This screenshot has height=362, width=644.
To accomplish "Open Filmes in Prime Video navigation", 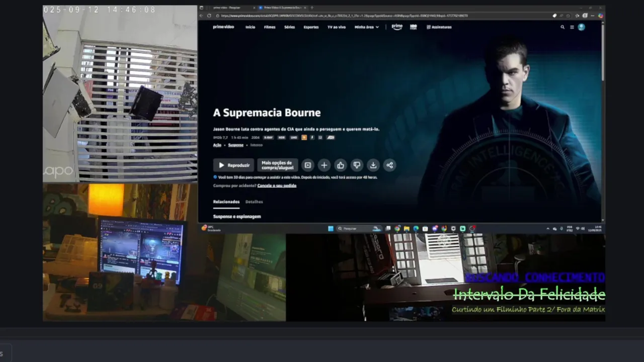I will (270, 27).
